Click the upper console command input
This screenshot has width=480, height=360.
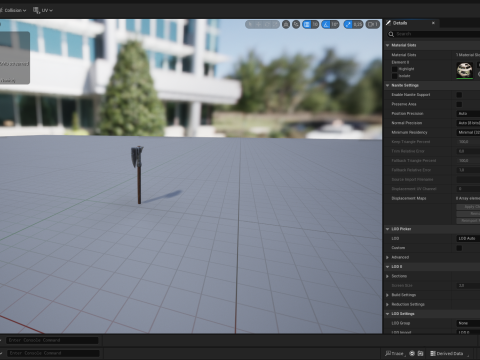(x=52, y=340)
